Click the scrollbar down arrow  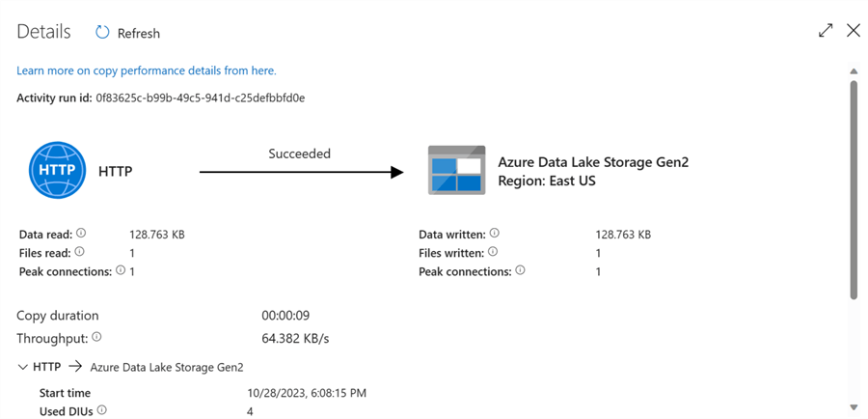point(854,407)
